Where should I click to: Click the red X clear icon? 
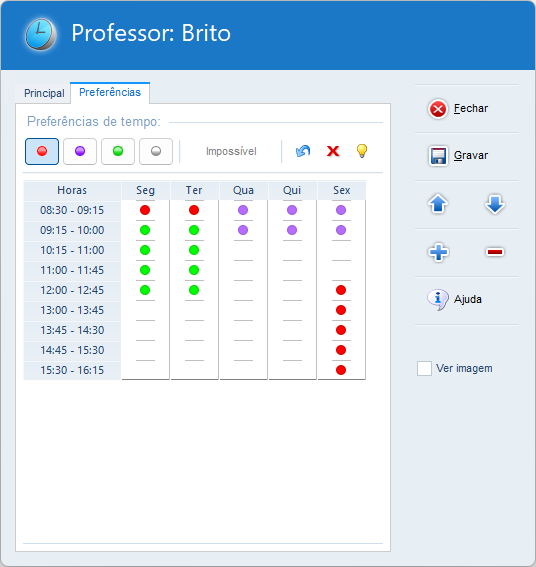(333, 151)
